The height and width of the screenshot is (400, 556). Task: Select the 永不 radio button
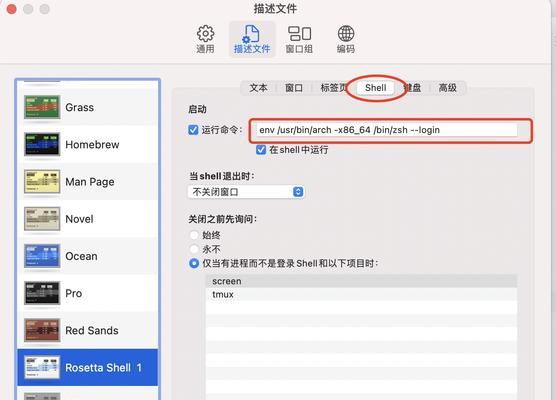tap(194, 249)
